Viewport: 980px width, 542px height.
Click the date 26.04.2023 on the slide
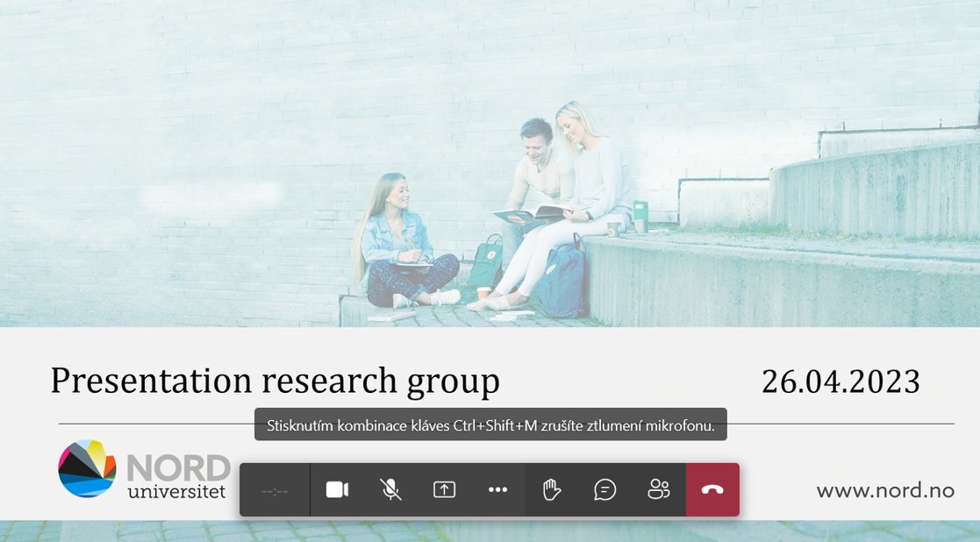point(840,382)
